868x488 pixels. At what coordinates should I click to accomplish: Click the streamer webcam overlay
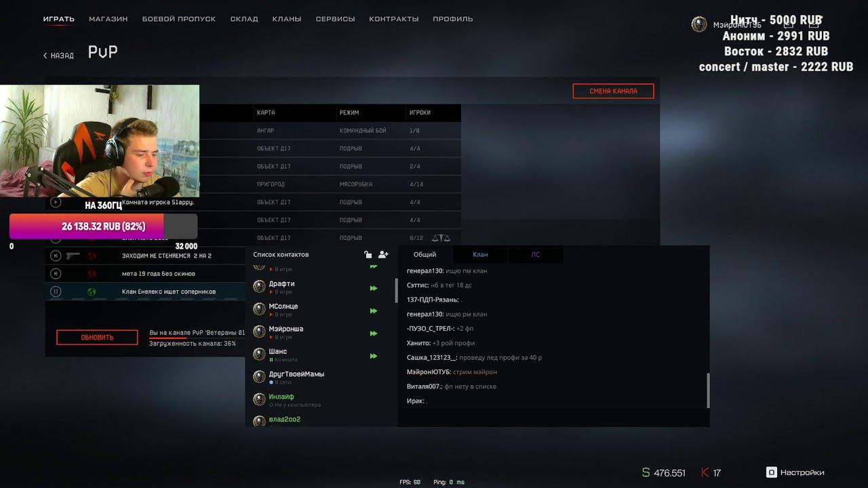coord(100,141)
